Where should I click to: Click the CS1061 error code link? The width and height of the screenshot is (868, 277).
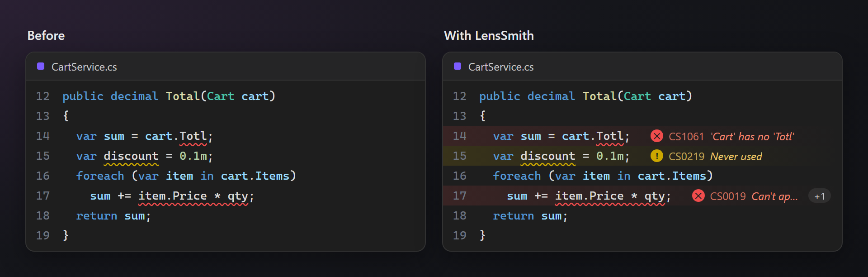tap(686, 137)
